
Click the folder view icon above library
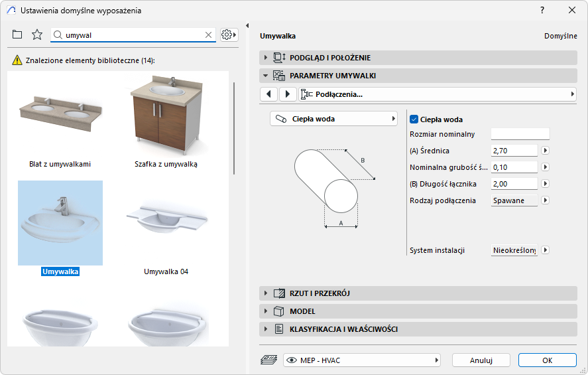click(17, 35)
